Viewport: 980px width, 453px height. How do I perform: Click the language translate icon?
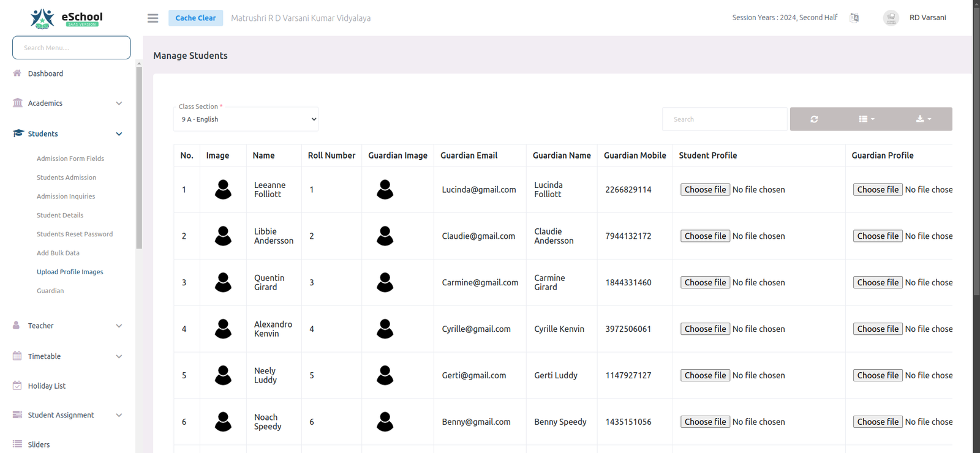click(x=854, y=18)
